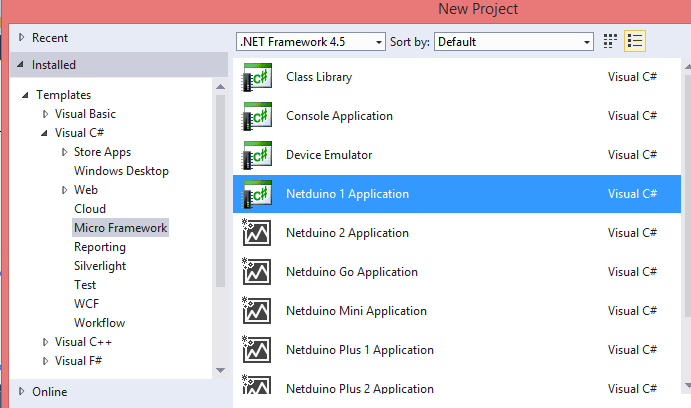The width and height of the screenshot is (691, 408).
Task: Select the Reporting template category
Action: coord(100,247)
